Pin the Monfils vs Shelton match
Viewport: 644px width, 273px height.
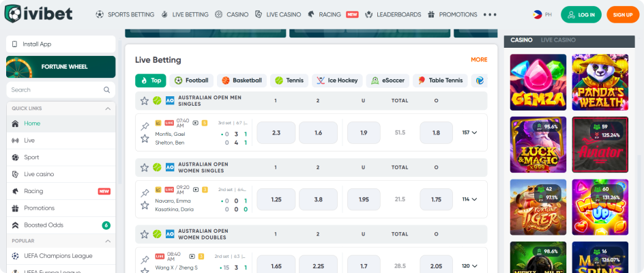[x=145, y=127]
